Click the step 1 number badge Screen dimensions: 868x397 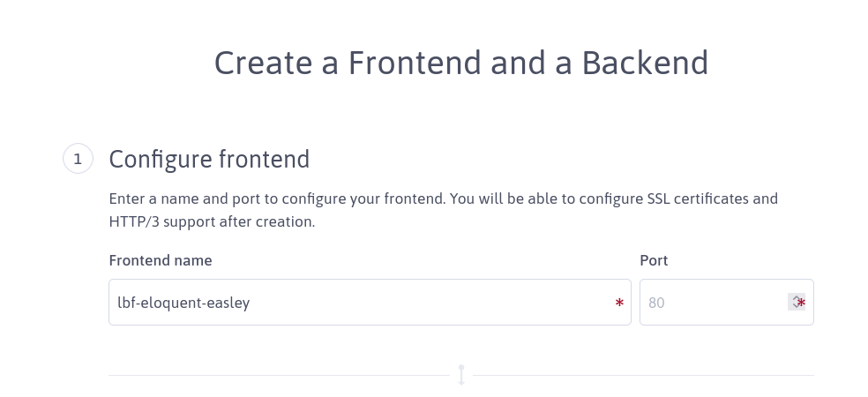78,160
